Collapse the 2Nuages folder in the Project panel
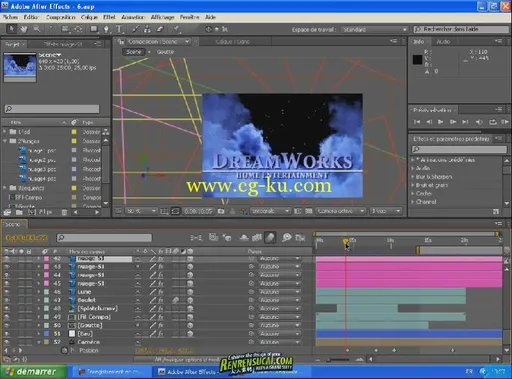 coord(5,141)
